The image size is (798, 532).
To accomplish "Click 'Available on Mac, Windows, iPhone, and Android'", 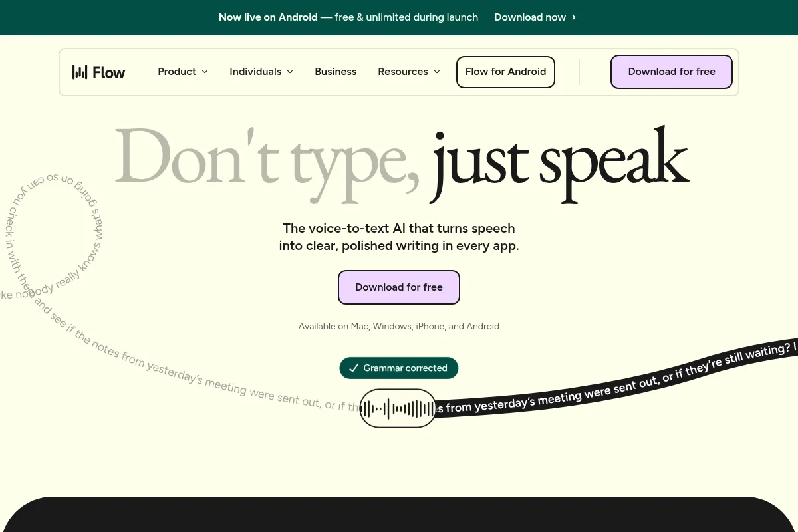I will [x=399, y=326].
